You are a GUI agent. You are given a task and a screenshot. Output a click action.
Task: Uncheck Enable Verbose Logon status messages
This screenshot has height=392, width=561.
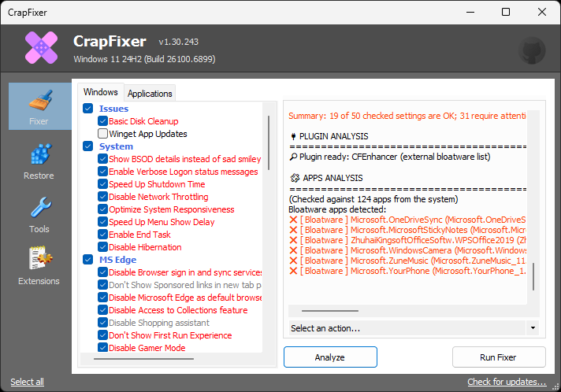coord(102,172)
